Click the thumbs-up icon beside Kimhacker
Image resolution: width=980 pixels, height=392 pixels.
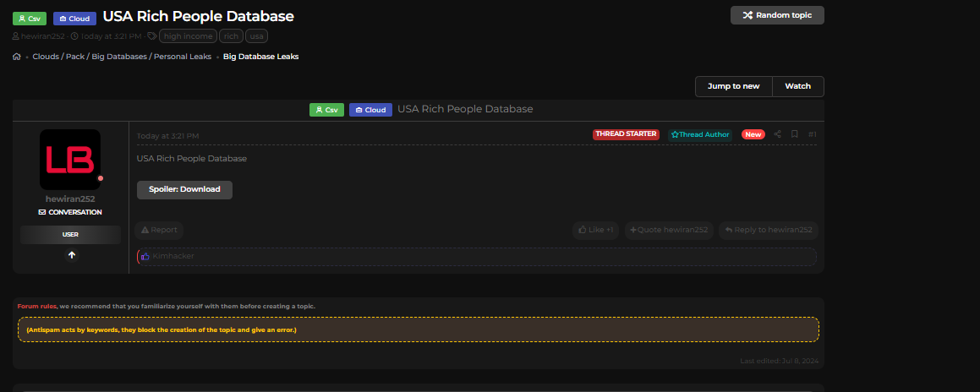[145, 256]
